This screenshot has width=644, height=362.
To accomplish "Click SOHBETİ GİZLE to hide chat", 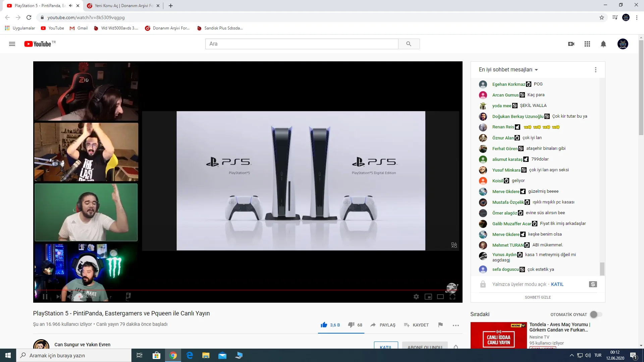I will pos(538,297).
